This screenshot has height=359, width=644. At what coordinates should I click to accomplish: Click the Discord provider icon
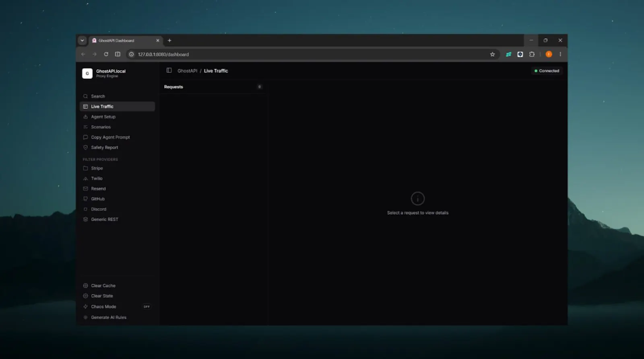85,209
